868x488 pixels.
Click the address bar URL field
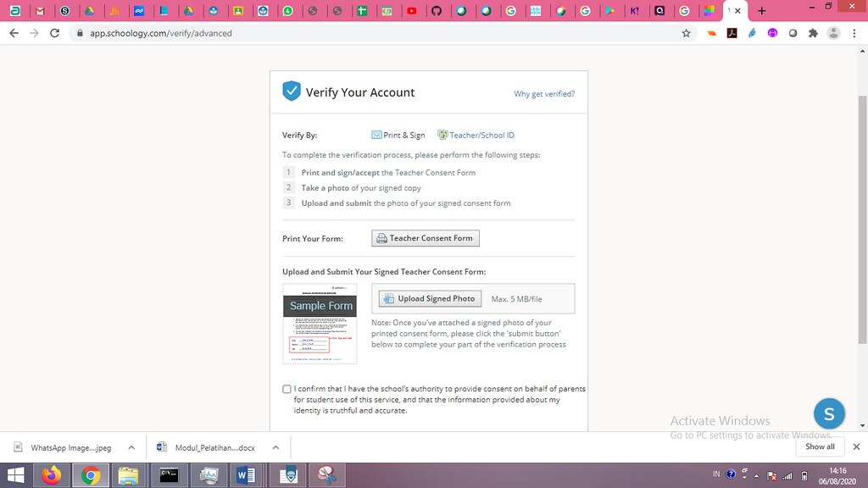click(x=382, y=33)
